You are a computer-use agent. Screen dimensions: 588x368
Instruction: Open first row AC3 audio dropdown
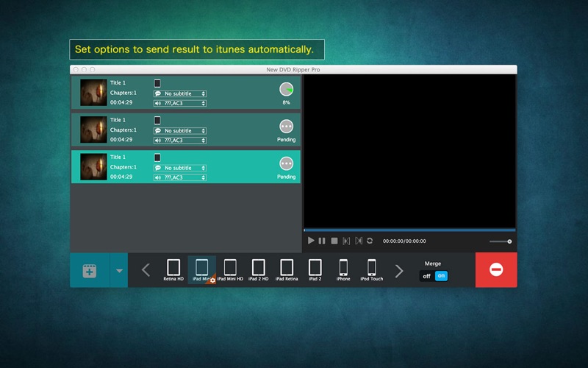[x=180, y=103]
